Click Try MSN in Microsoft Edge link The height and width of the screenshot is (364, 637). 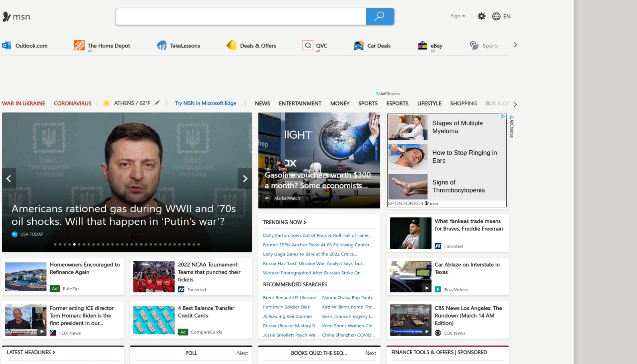point(206,103)
